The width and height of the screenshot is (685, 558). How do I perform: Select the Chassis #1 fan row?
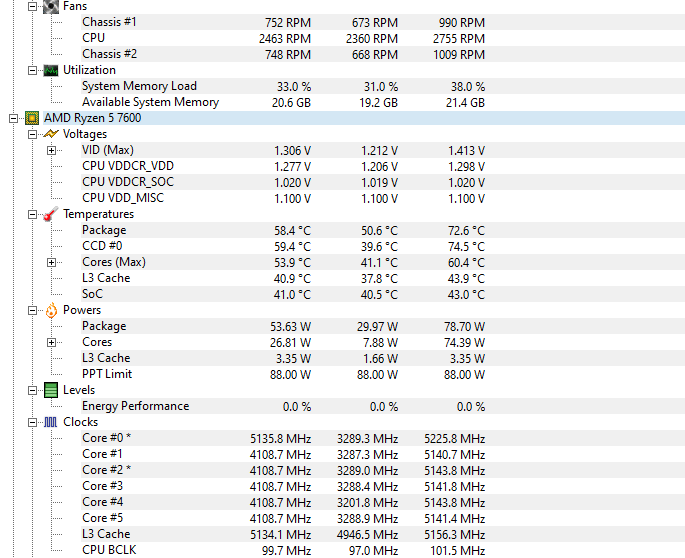pos(383,22)
